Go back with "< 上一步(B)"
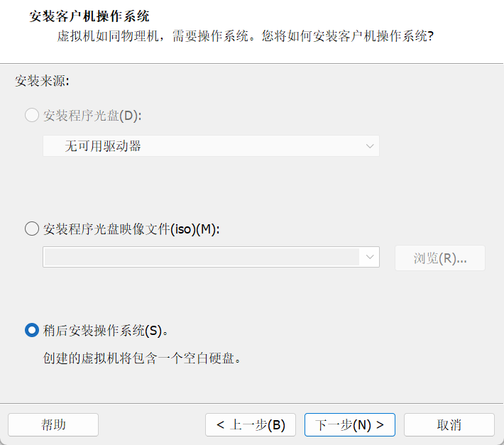 tap(251, 425)
